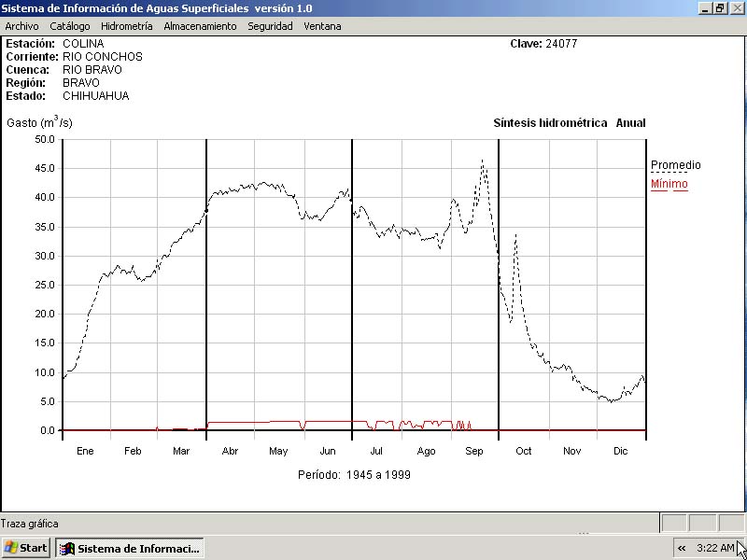Close the Sistema de Información window
Image resolution: width=747 pixels, height=560 pixels.
[x=736, y=7]
